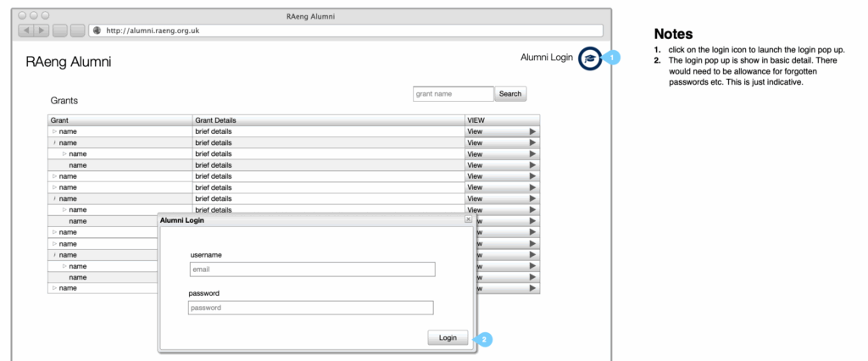Click the browser forward arrow button
Viewport: 868px width, 361px height.
click(42, 31)
